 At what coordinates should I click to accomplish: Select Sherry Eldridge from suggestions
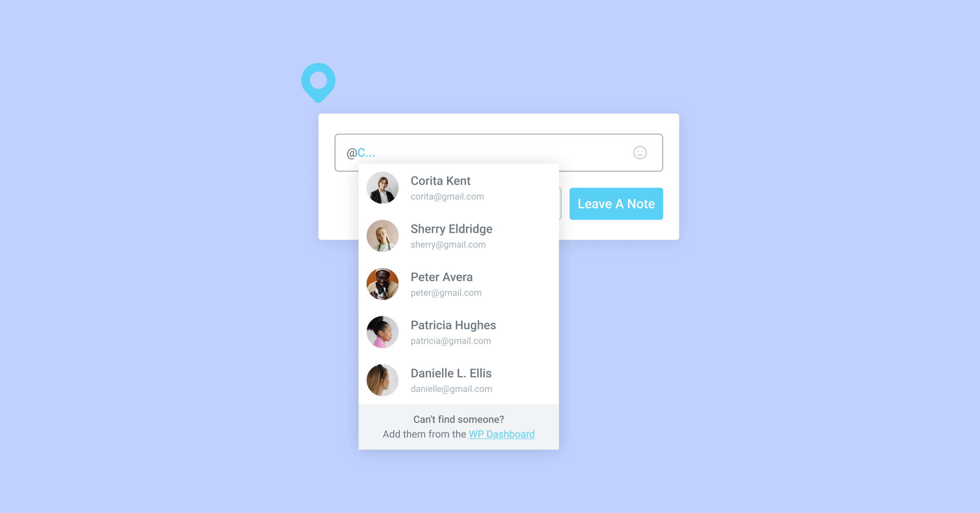click(x=458, y=235)
